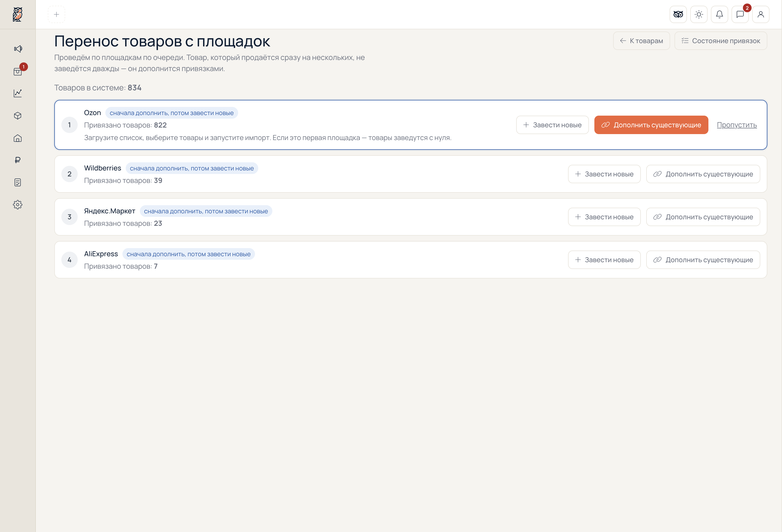Open the owl logo home

(x=17, y=14)
